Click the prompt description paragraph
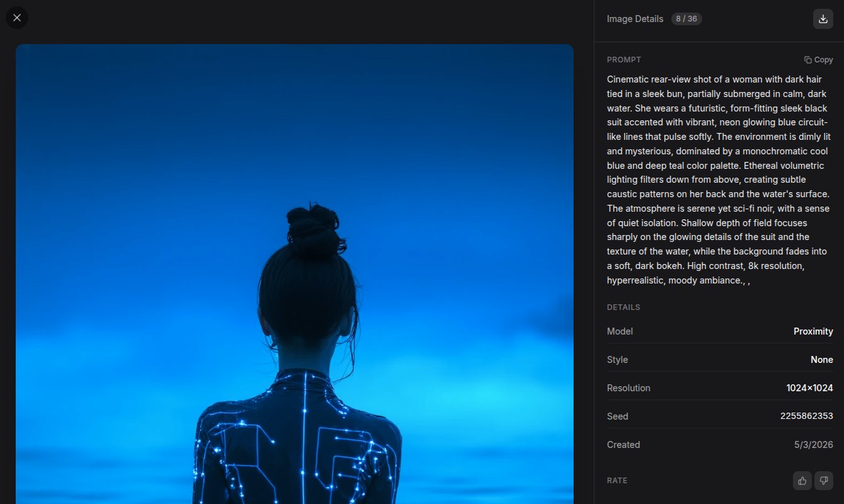The image size is (844, 504). [x=719, y=180]
